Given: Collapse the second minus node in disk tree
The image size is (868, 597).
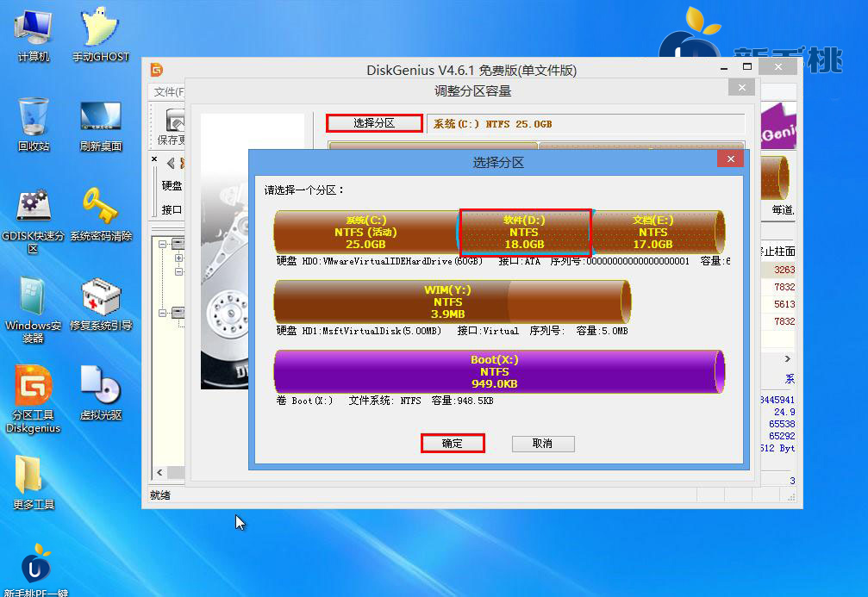Looking at the screenshot, I should [178, 271].
